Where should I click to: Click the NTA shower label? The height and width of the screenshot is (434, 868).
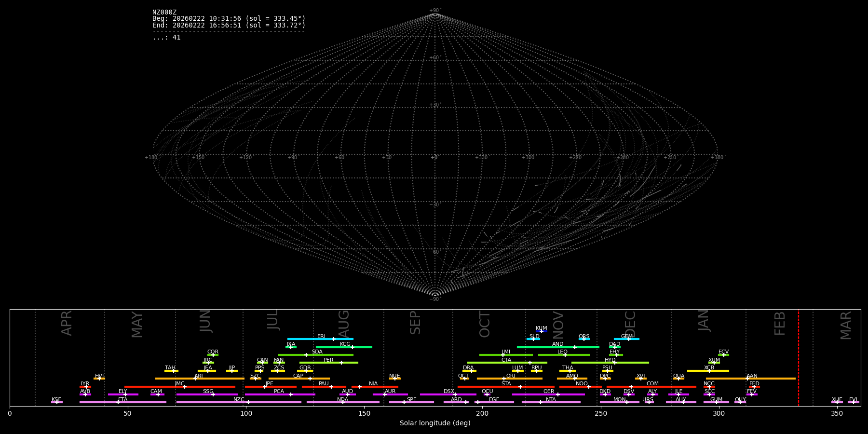tap(551, 400)
